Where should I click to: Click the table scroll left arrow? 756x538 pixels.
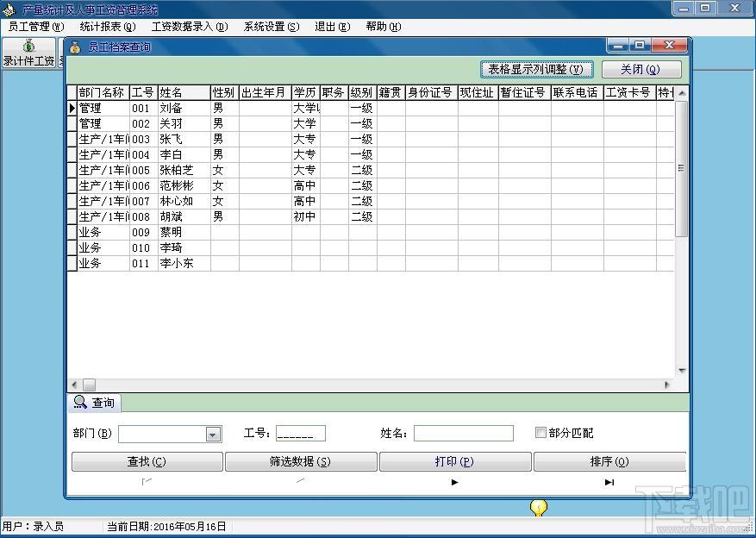(x=74, y=385)
